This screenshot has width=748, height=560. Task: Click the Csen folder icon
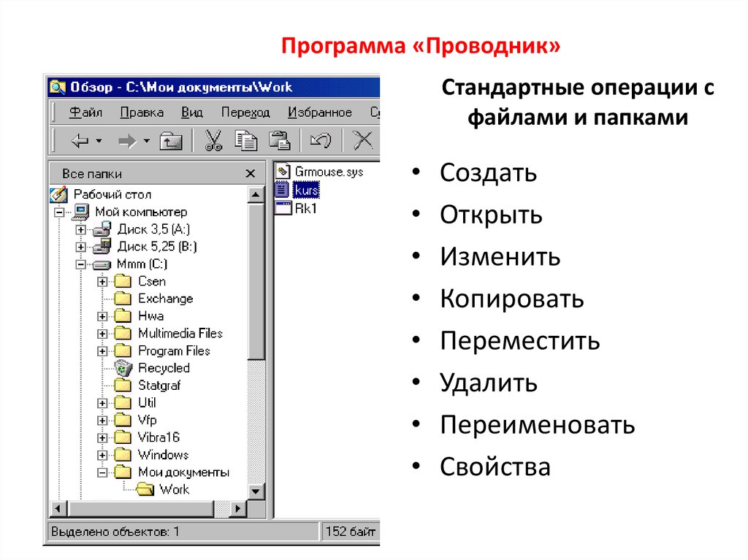tap(123, 281)
